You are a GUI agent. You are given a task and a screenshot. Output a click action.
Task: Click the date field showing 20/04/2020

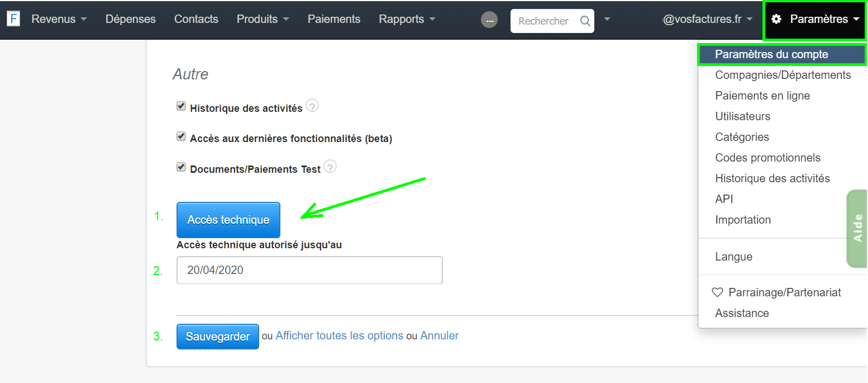[x=309, y=269]
